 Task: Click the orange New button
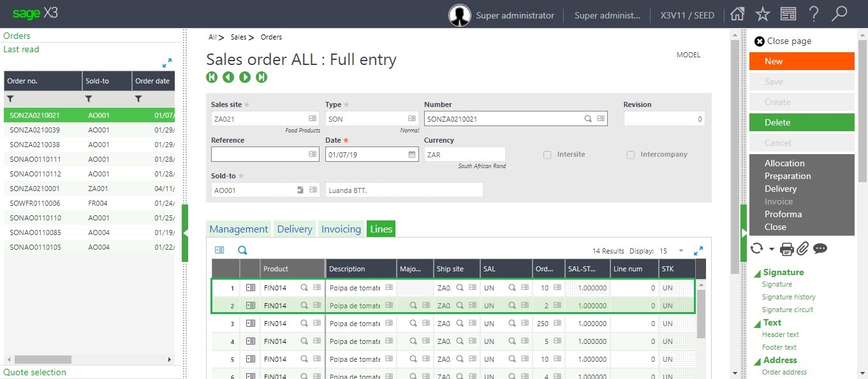pyautogui.click(x=801, y=61)
